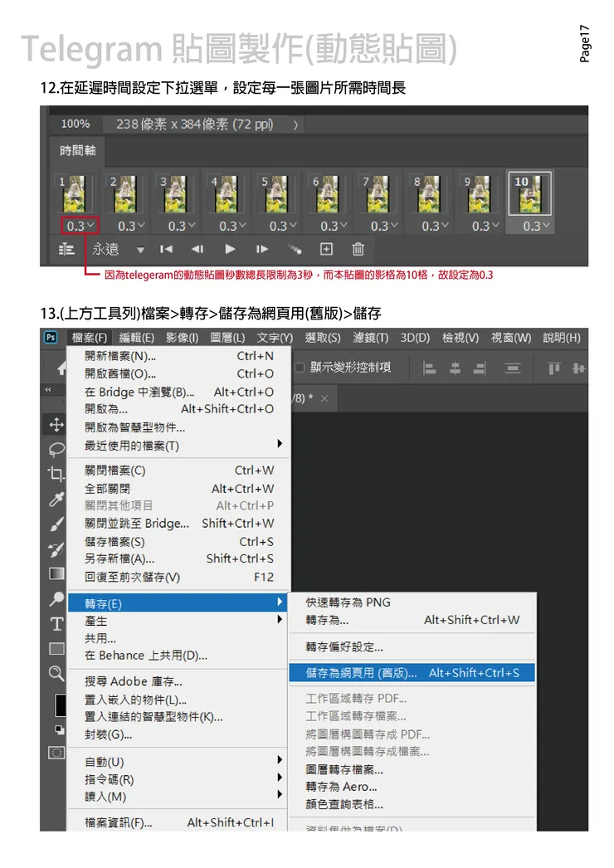Open 永遠 looping options dropdown
Viewport: 614px width, 868px height.
(140, 251)
